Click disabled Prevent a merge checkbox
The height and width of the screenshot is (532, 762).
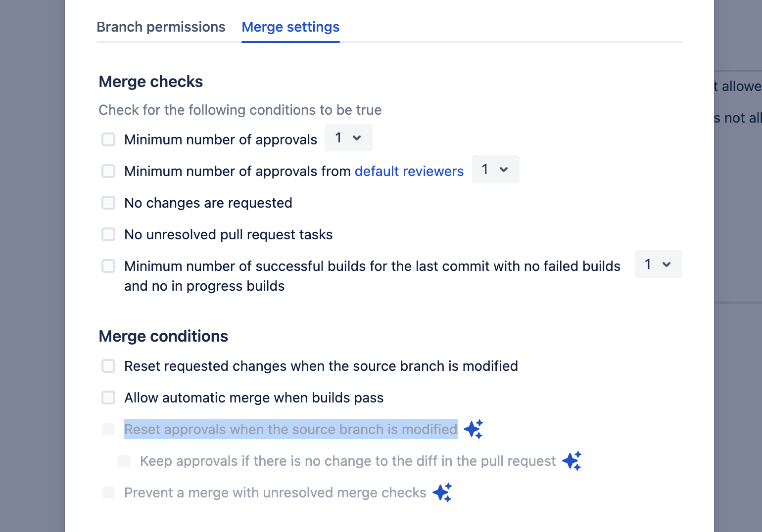108,492
